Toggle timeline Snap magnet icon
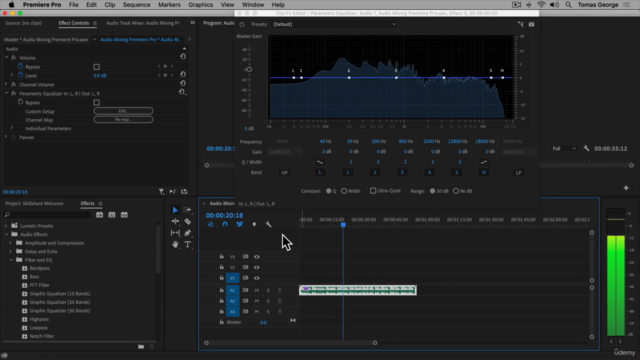Viewport: 640px width, 360px height. pos(225,224)
